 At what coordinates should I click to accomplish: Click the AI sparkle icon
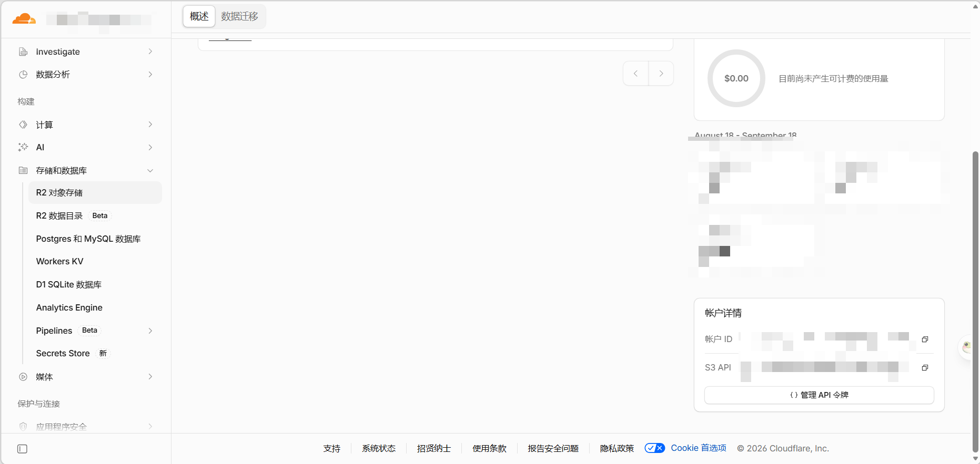23,147
